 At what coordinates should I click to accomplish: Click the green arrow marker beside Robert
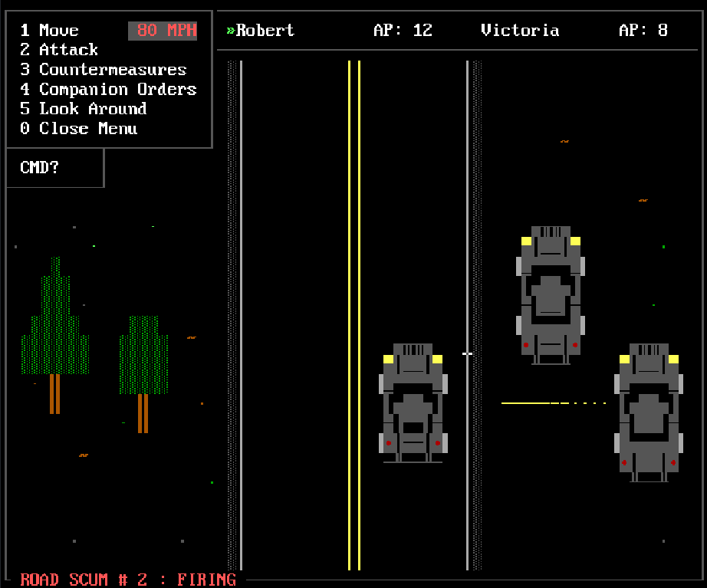(231, 31)
